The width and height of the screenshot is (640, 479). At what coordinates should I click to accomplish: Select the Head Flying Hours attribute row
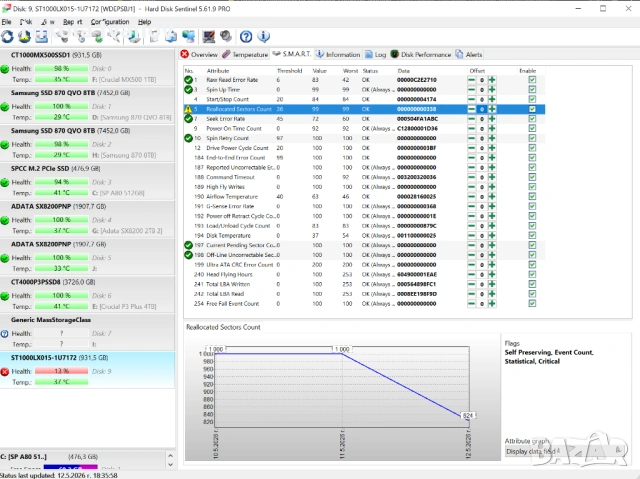(x=364, y=275)
